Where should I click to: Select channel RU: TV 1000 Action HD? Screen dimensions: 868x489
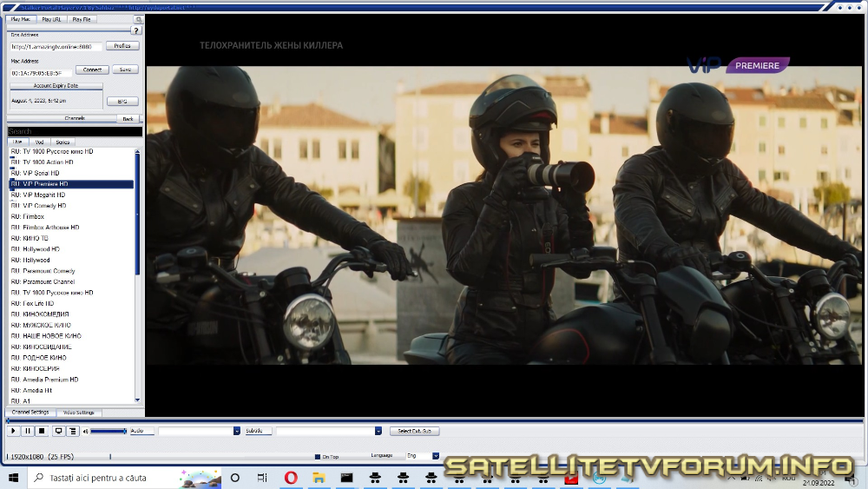pyautogui.click(x=71, y=162)
